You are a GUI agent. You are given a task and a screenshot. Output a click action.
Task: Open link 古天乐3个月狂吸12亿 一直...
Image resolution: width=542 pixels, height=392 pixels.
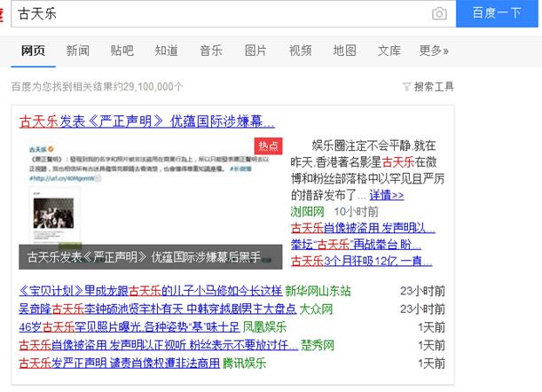click(x=362, y=261)
